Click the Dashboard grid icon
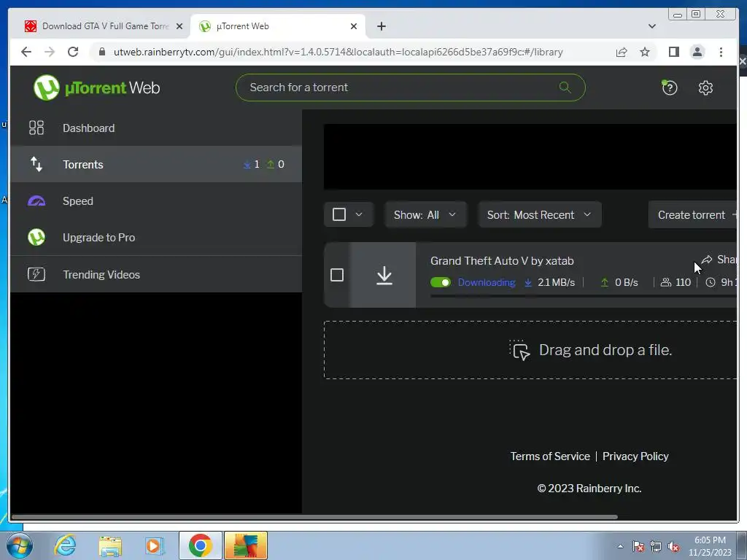 pos(36,128)
